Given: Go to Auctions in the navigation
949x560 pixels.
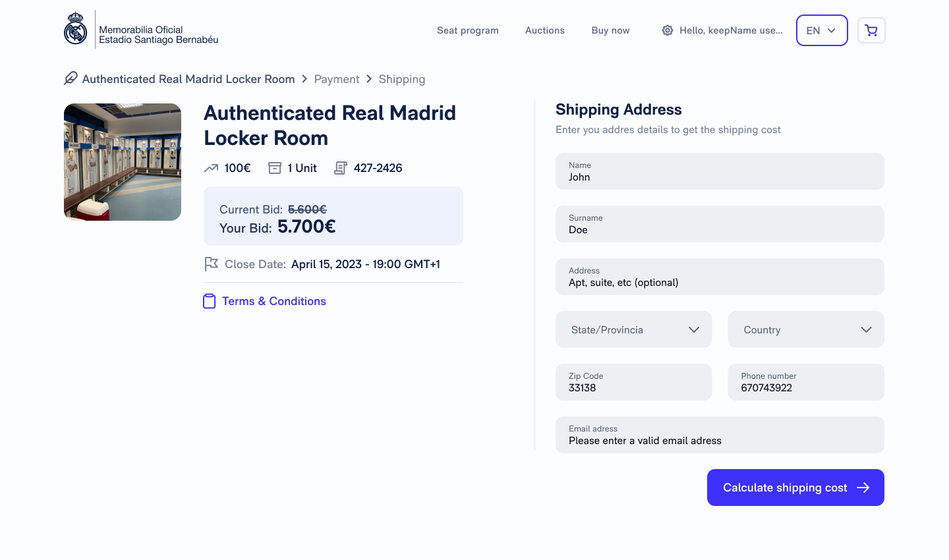Looking at the screenshot, I should [x=545, y=30].
